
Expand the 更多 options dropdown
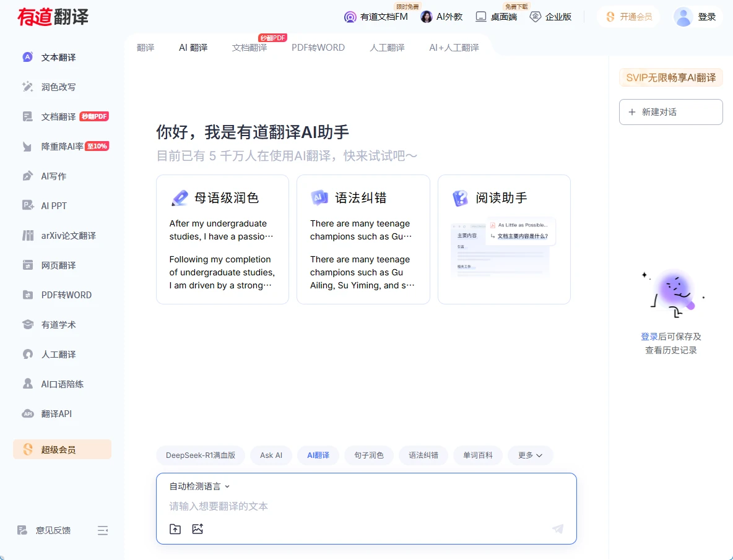(x=530, y=455)
